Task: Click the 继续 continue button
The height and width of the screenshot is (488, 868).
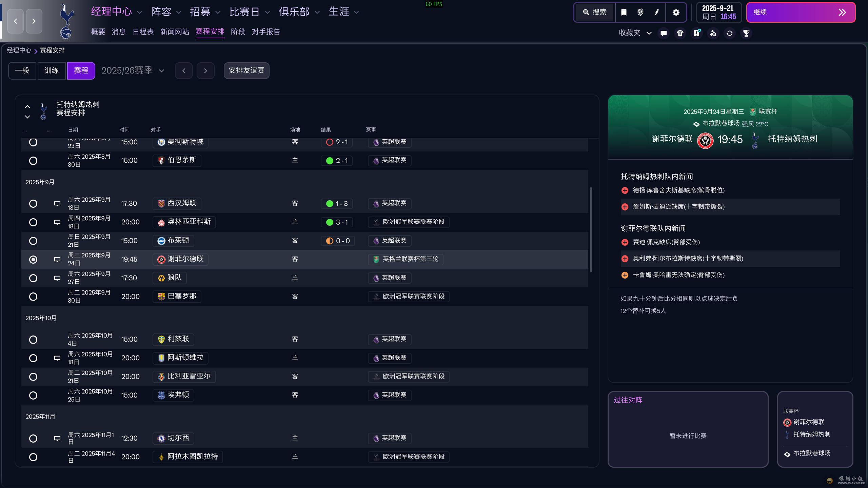Action: tap(801, 13)
